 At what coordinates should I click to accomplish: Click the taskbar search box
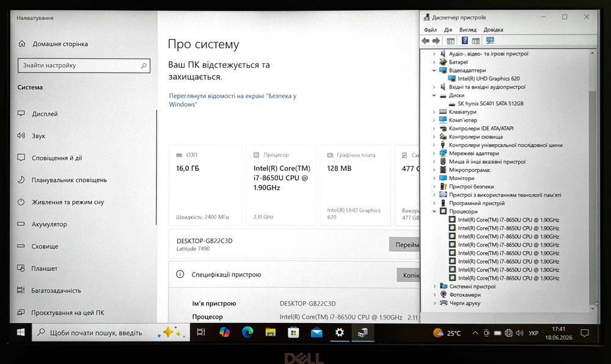coord(111,332)
